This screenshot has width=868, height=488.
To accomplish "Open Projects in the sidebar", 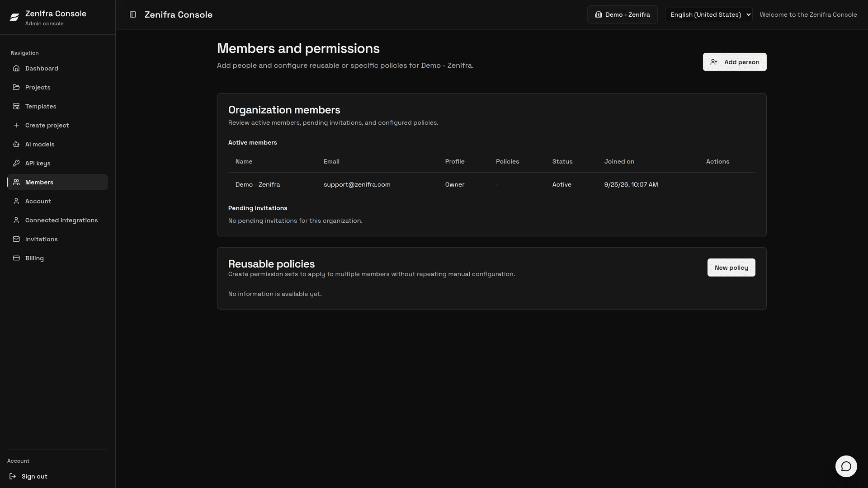I will click(57, 87).
